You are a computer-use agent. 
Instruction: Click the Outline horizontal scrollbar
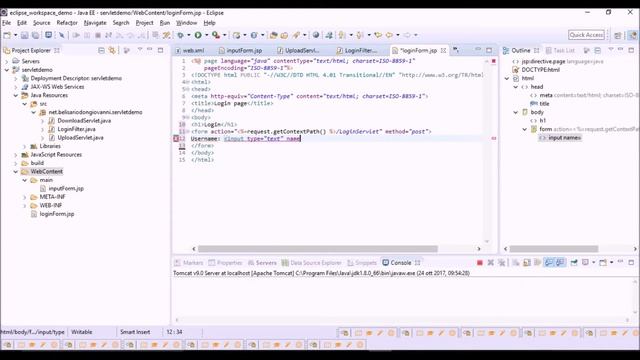(x=554, y=249)
